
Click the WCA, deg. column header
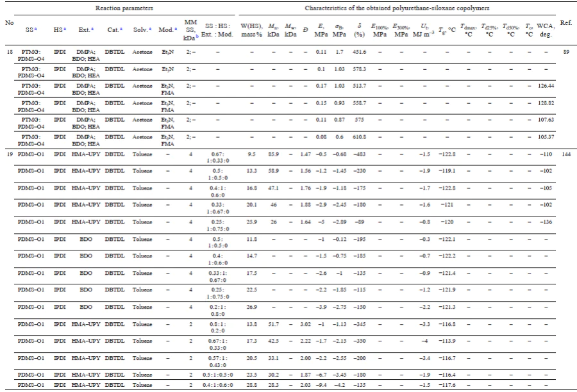[x=546, y=30]
